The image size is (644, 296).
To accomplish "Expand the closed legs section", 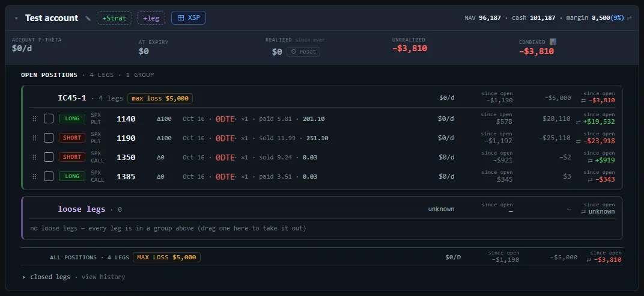I will click(24, 277).
